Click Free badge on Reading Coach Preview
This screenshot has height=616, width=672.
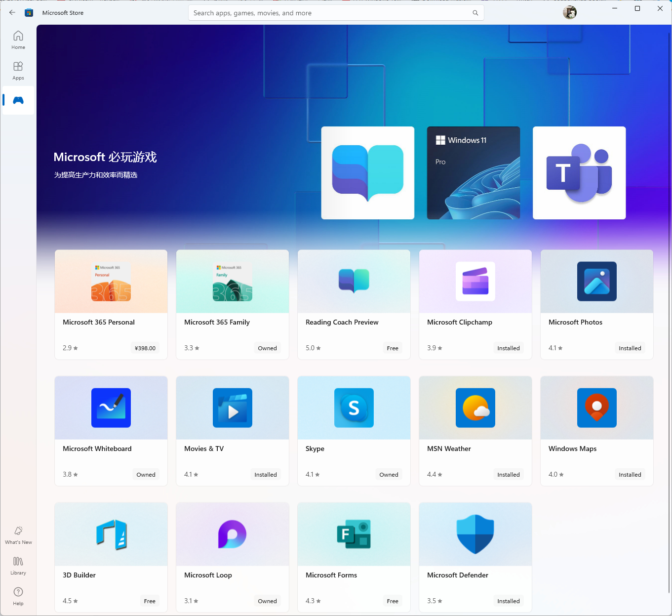tap(393, 348)
